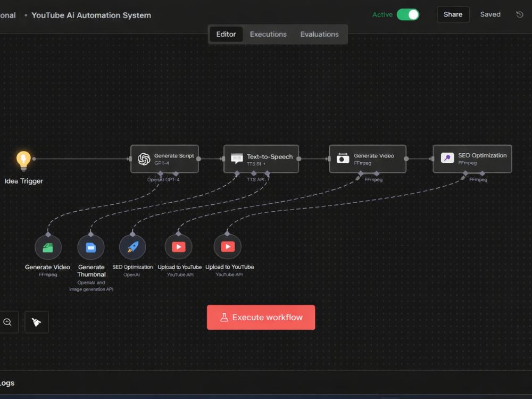Click the camera icon in Generate Video node
The height and width of the screenshot is (399, 532).
click(x=343, y=158)
